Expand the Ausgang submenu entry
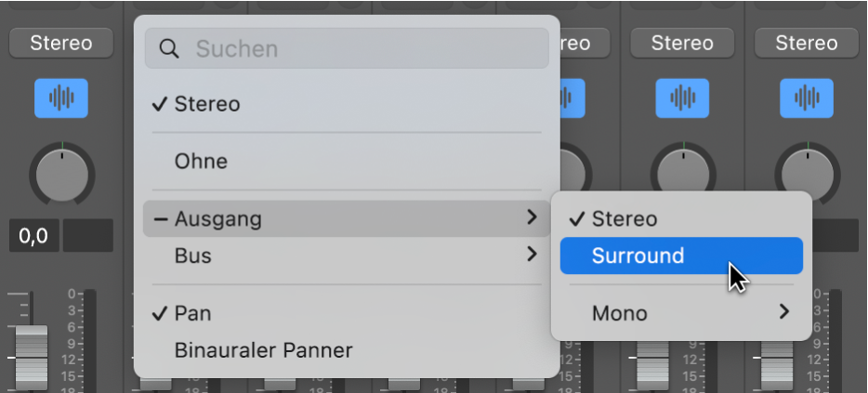 click(346, 219)
